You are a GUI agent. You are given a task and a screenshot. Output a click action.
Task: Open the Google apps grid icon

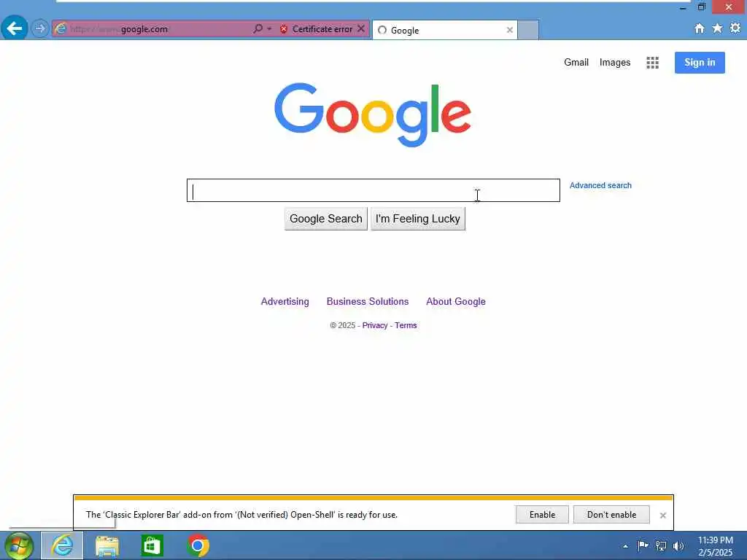pyautogui.click(x=652, y=63)
